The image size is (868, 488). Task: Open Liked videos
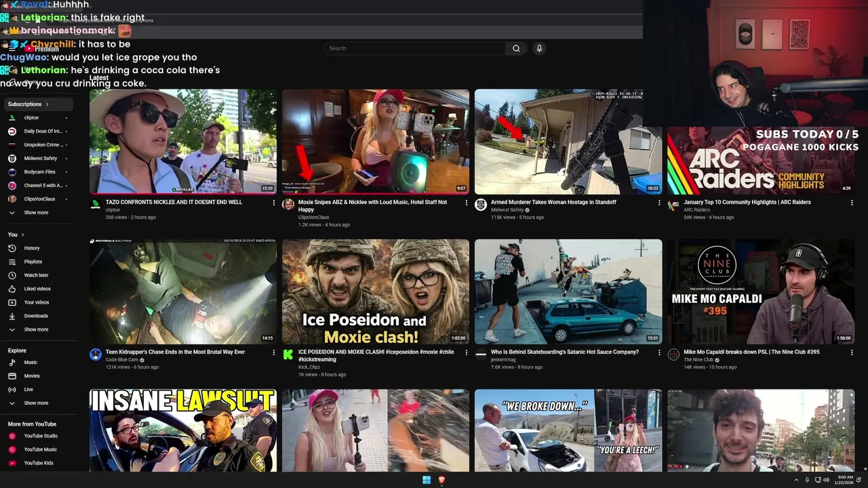pyautogui.click(x=37, y=289)
